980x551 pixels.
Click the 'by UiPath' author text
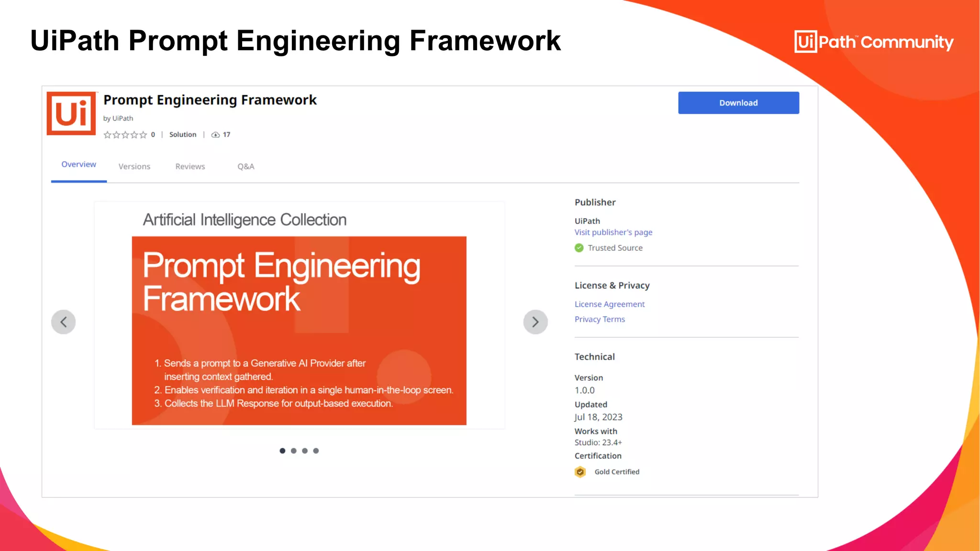click(x=118, y=118)
